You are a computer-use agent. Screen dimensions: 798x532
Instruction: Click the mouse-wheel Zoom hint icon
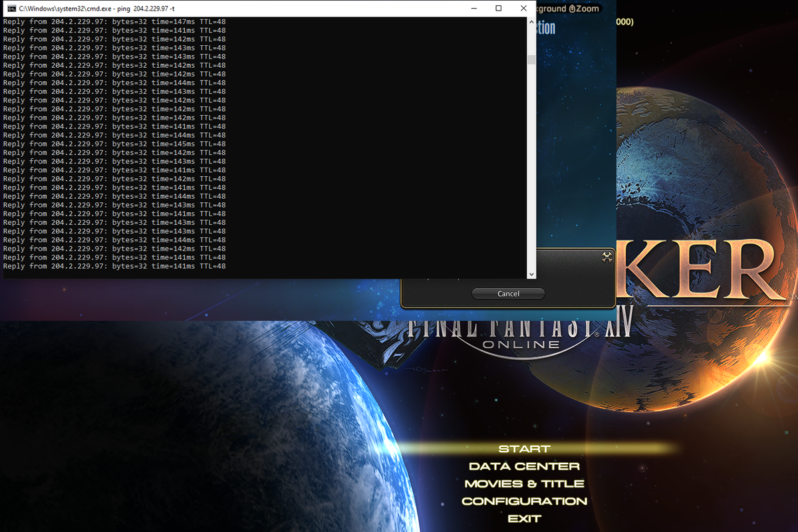click(572, 9)
